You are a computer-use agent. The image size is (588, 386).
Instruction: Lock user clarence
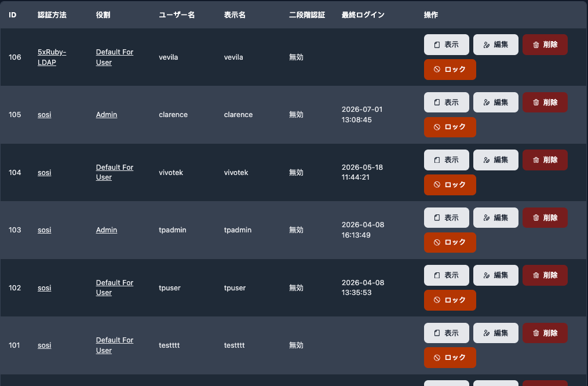pos(450,127)
